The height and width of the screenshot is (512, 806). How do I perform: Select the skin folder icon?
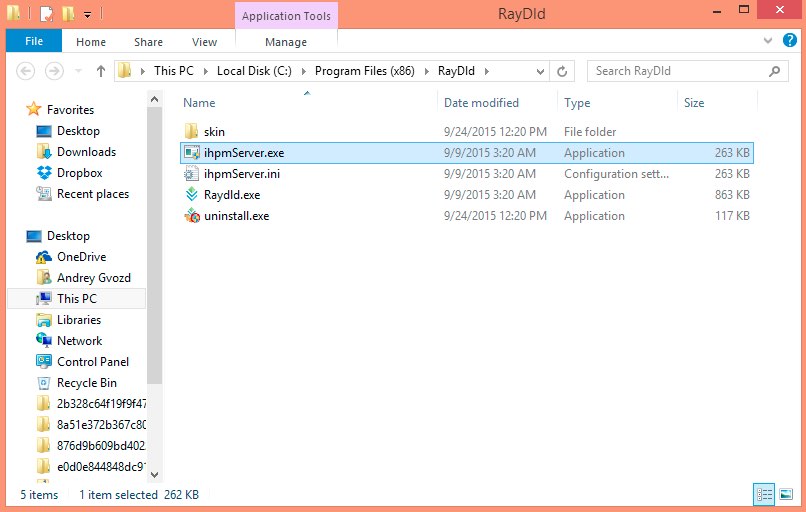pyautogui.click(x=192, y=132)
